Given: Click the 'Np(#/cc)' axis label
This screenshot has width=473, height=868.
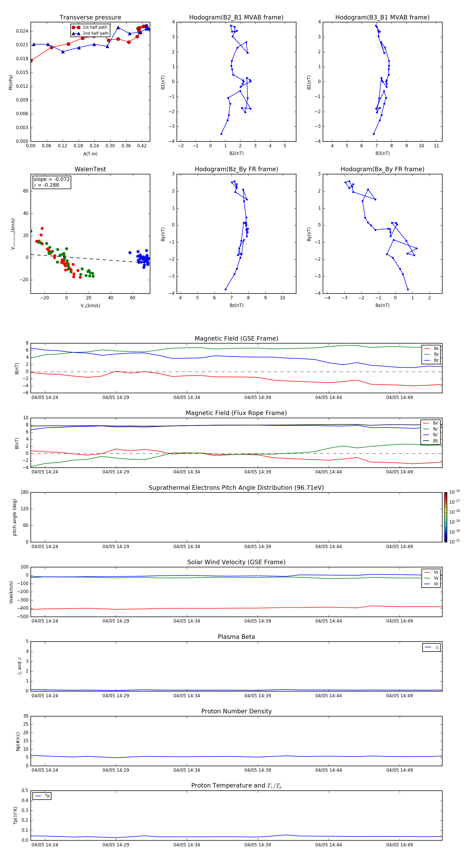Looking at the screenshot, I should click(x=18, y=741).
